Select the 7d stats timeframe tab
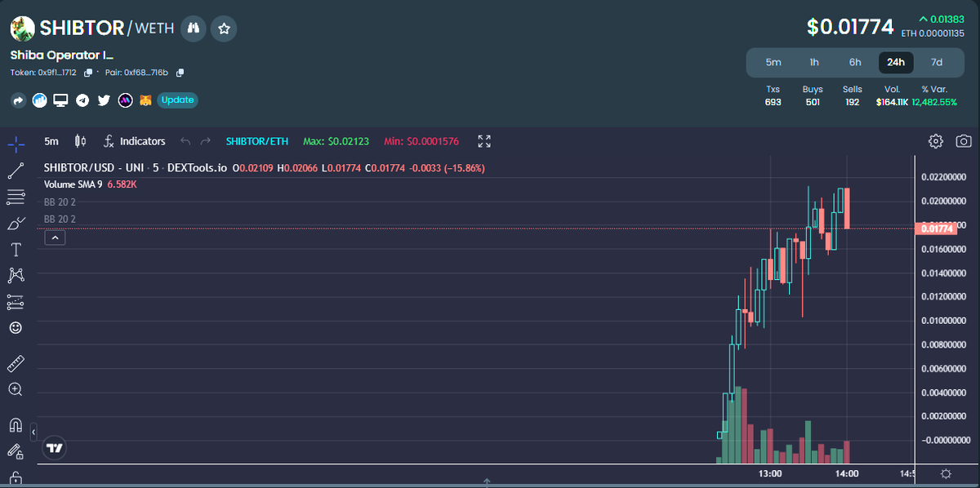The image size is (980, 488). 937,62
